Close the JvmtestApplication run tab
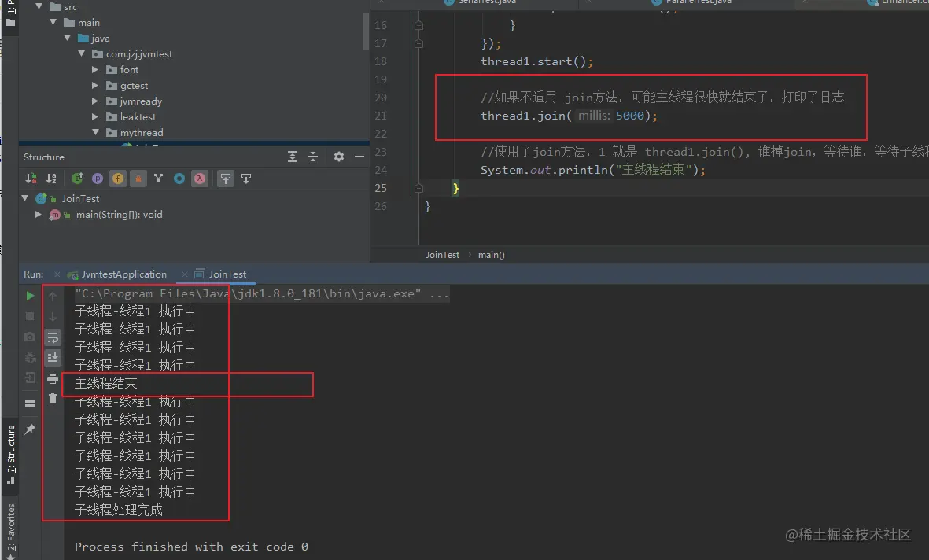Image resolution: width=929 pixels, height=560 pixels. click(x=57, y=274)
